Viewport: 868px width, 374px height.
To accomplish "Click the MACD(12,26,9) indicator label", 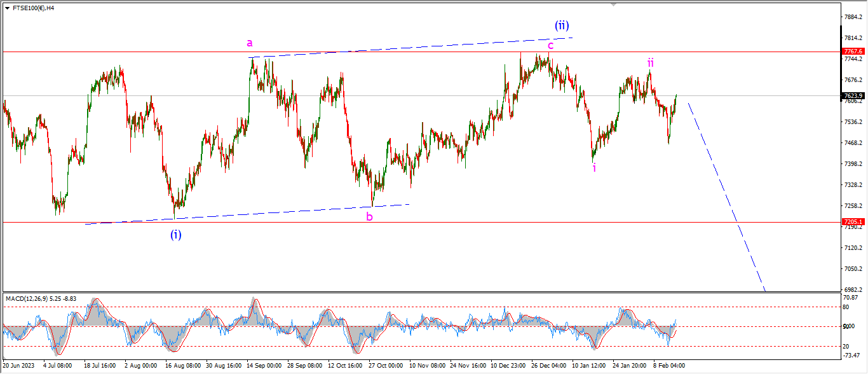I will click(36, 298).
